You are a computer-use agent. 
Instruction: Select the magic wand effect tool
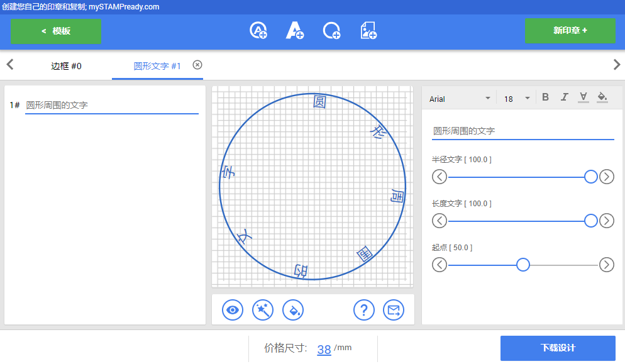coord(262,309)
